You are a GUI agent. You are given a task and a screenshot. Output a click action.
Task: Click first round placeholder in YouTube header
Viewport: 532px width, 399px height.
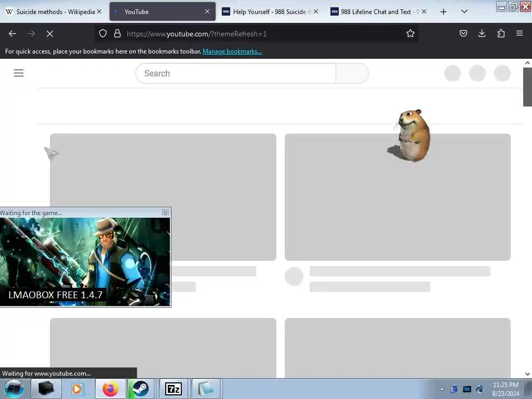point(453,73)
